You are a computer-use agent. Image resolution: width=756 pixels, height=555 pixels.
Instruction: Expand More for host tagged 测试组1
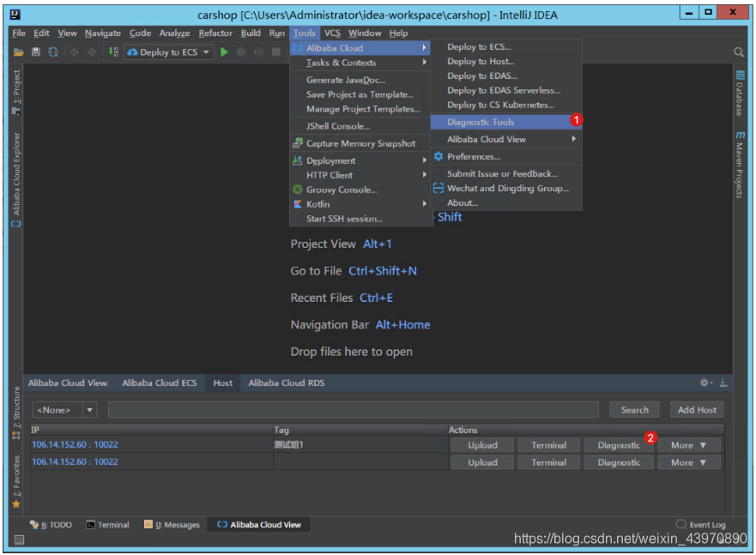coord(689,445)
